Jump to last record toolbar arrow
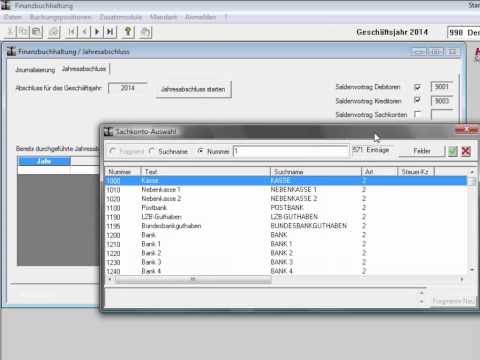480x360 pixels. (x=110, y=32)
